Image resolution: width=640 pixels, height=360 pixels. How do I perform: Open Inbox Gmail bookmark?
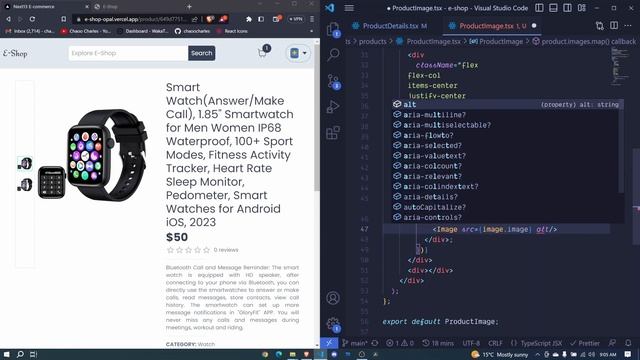30,31
